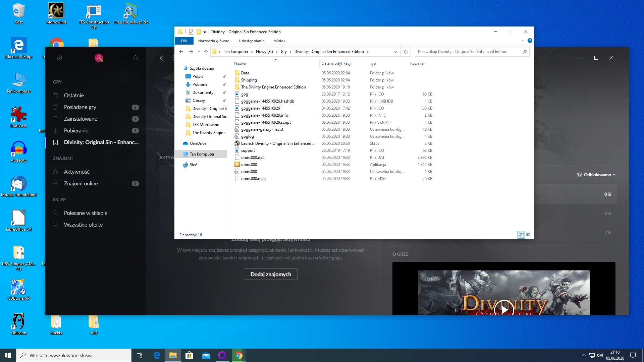Show hidden system tray icons
This screenshot has height=362, width=644.
584,355
